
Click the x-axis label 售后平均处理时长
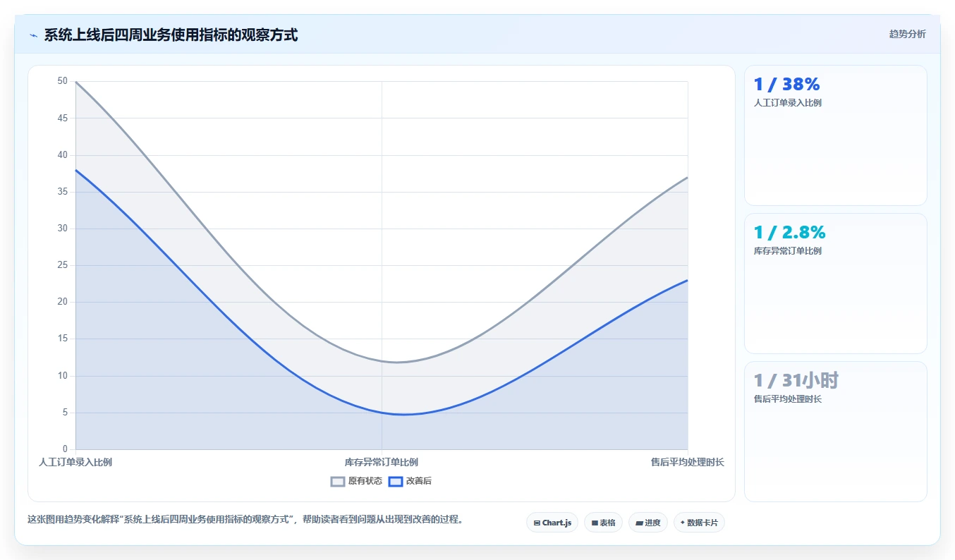[x=688, y=463]
